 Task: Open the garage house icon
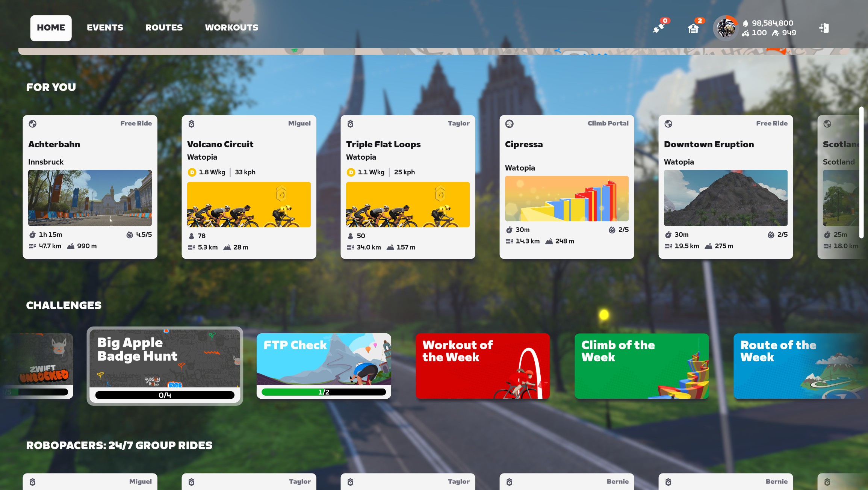point(693,28)
